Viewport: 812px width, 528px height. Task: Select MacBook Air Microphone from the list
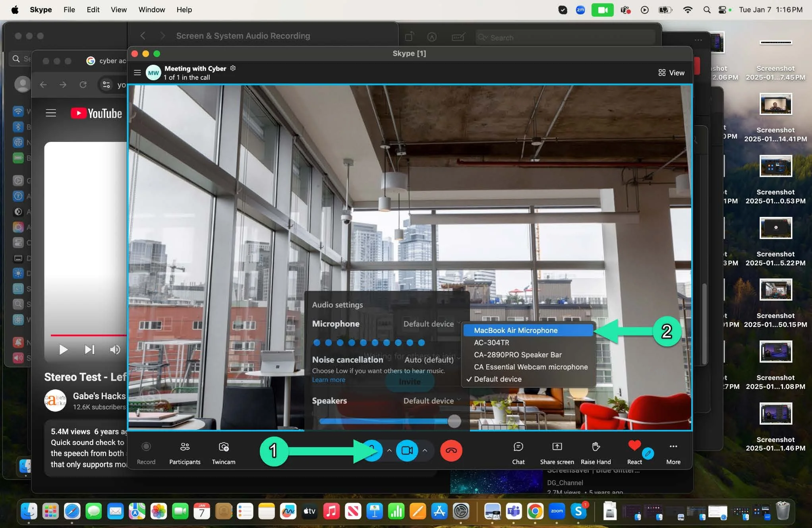coord(516,330)
